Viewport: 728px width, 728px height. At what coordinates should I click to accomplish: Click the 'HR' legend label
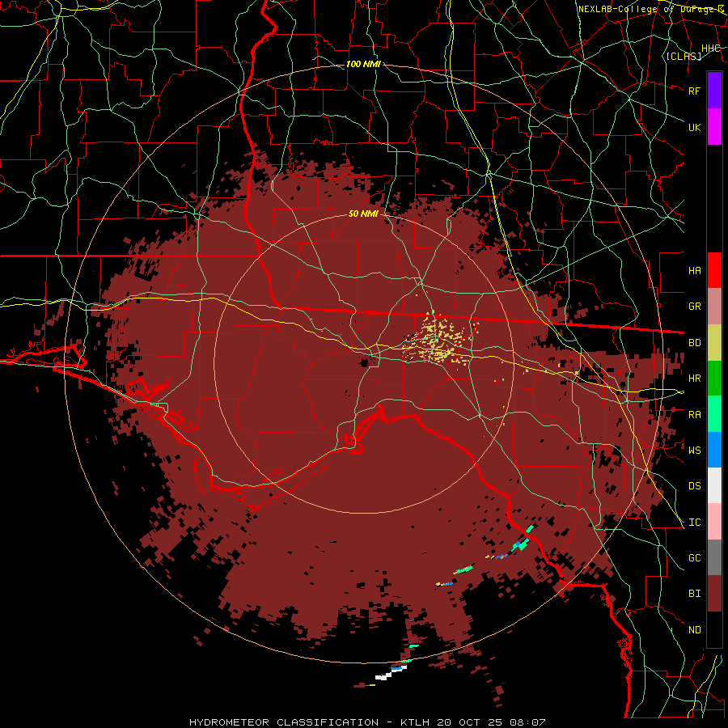694,379
